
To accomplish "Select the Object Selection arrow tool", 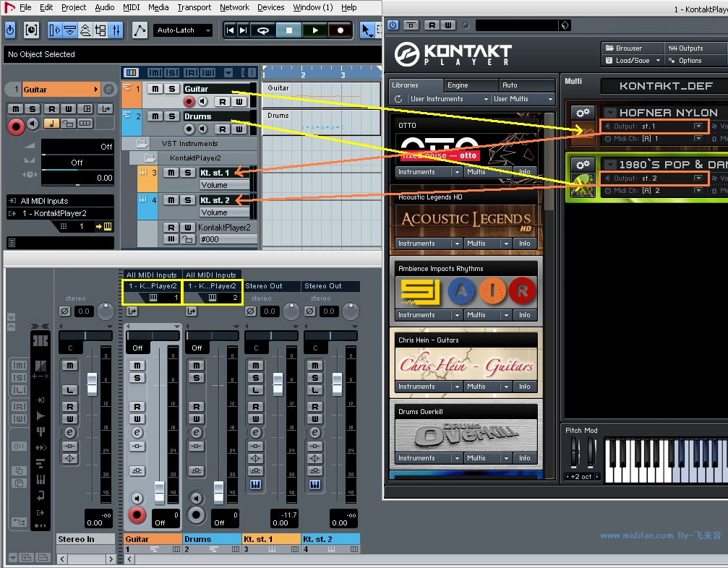I will (x=367, y=30).
